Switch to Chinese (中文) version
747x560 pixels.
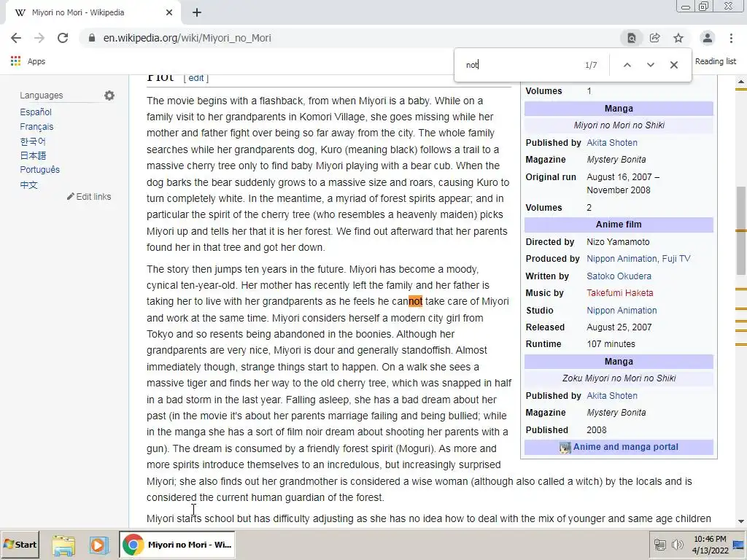[28, 184]
